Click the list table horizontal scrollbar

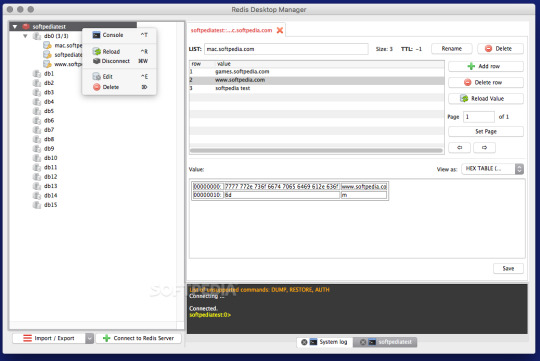click(x=316, y=151)
